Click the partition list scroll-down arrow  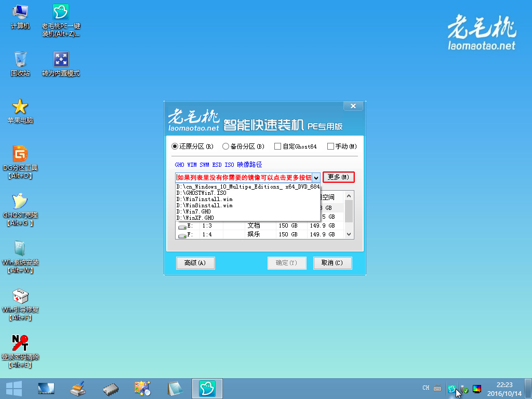pyautogui.click(x=349, y=234)
